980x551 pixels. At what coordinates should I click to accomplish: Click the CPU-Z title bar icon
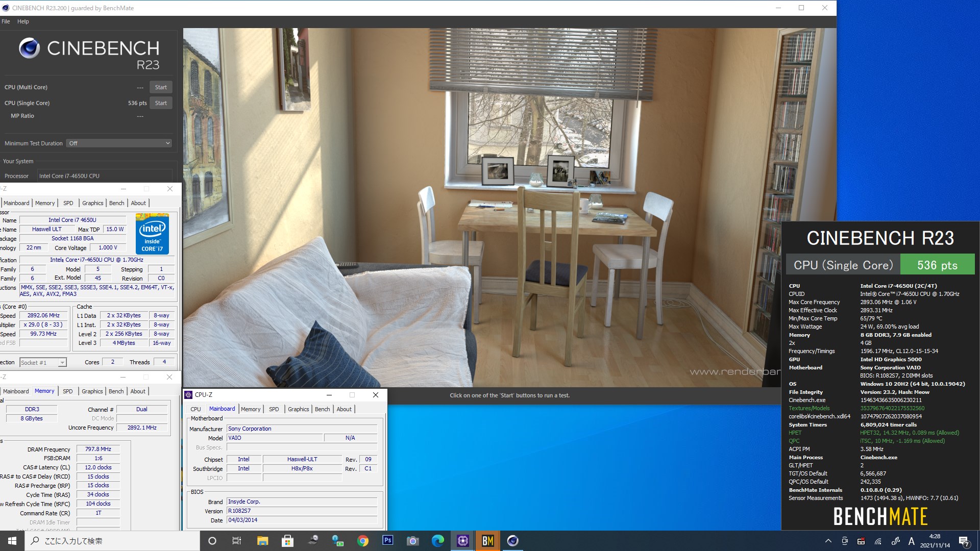[x=188, y=395]
